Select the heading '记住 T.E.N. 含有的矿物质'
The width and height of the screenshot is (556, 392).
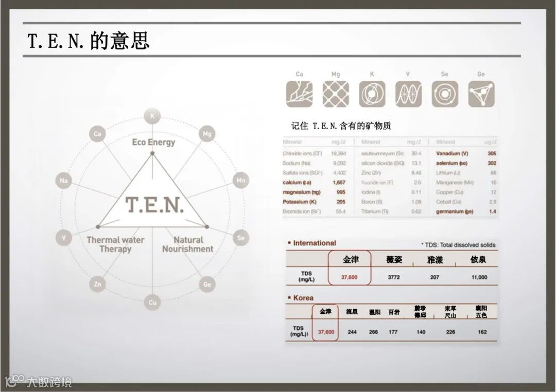[x=341, y=126]
